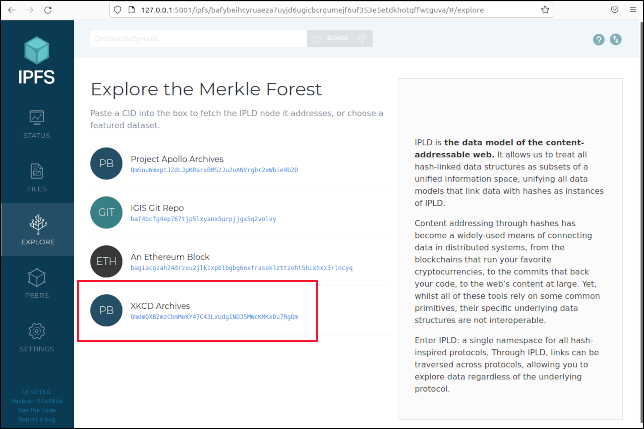The width and height of the screenshot is (644, 429).
Task: Click the IPFS cube logo
Action: 37,50
